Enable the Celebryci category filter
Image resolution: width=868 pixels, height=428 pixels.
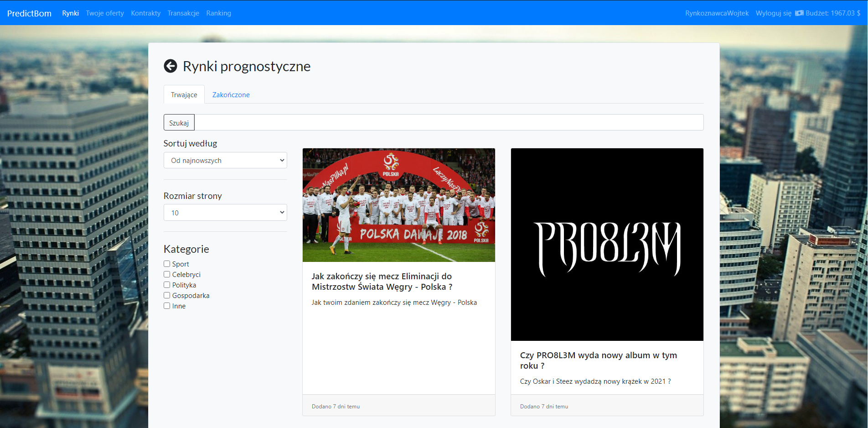pyautogui.click(x=167, y=274)
